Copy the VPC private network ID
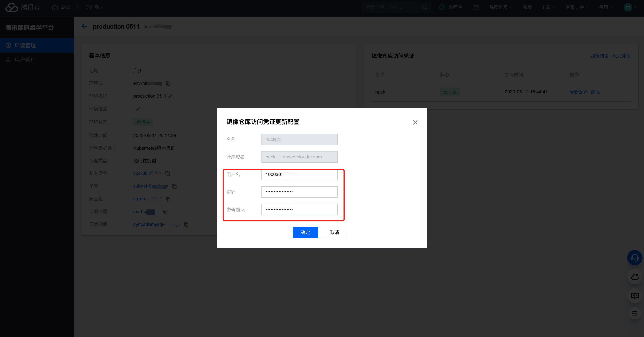This screenshot has height=337, width=644. click(x=168, y=173)
